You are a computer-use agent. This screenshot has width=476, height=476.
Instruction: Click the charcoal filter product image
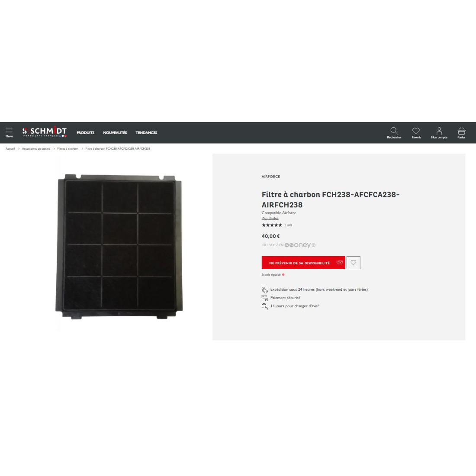[x=119, y=247]
